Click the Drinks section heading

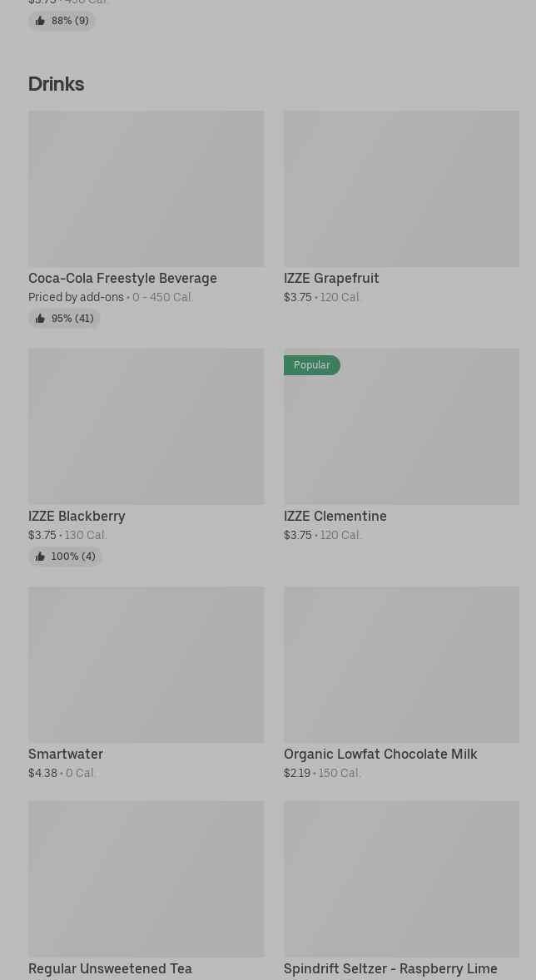tap(56, 84)
